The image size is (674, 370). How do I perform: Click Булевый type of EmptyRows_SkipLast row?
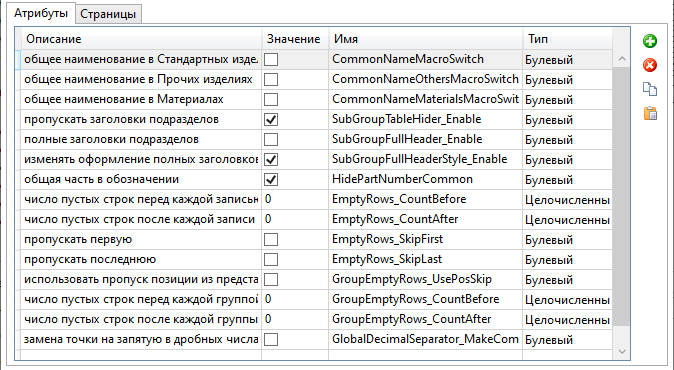click(x=567, y=260)
